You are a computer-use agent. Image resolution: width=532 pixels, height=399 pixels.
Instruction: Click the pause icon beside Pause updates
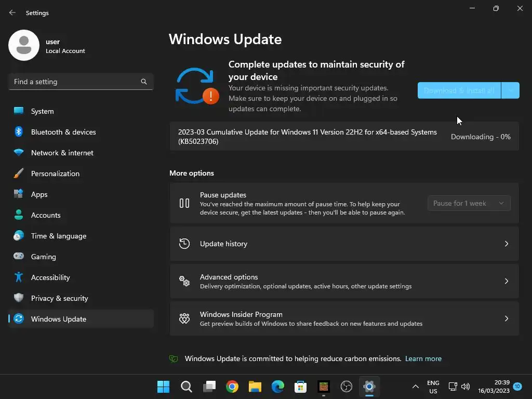(184, 203)
